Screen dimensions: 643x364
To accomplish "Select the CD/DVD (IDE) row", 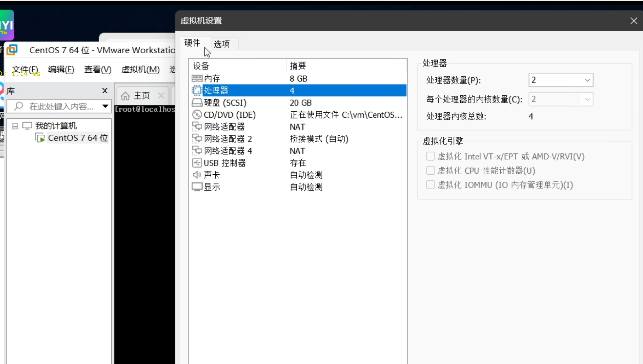I will 298,115.
